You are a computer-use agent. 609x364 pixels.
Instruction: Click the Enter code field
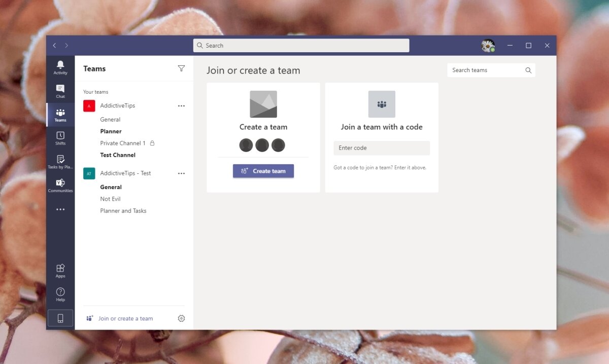(382, 148)
